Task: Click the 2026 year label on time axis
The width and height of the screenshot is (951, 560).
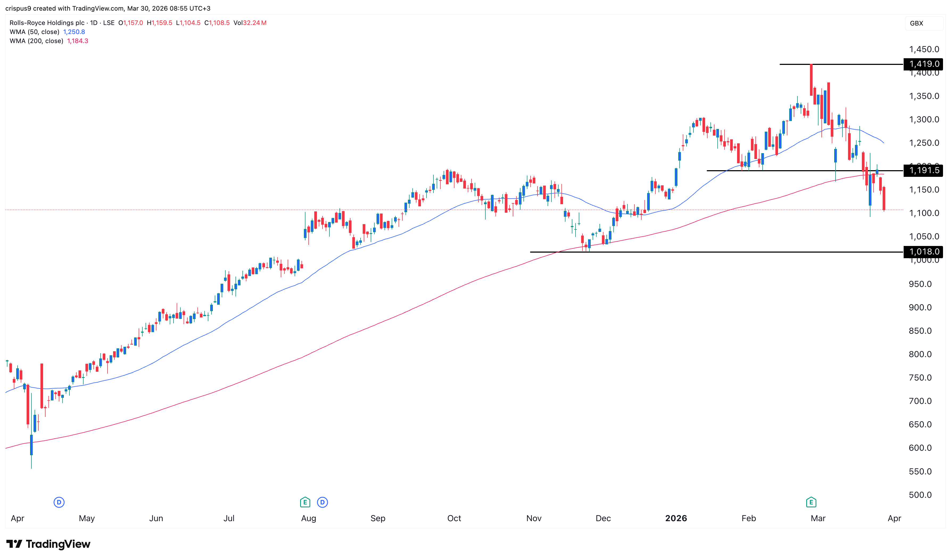Action: tap(676, 518)
